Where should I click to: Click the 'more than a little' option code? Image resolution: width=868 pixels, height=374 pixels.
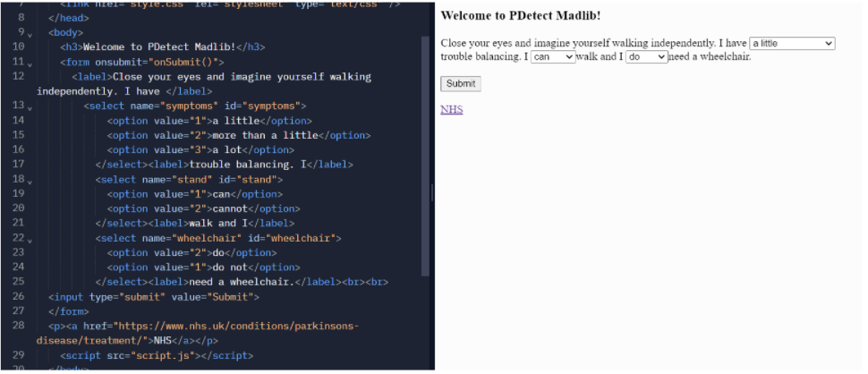[x=239, y=135]
